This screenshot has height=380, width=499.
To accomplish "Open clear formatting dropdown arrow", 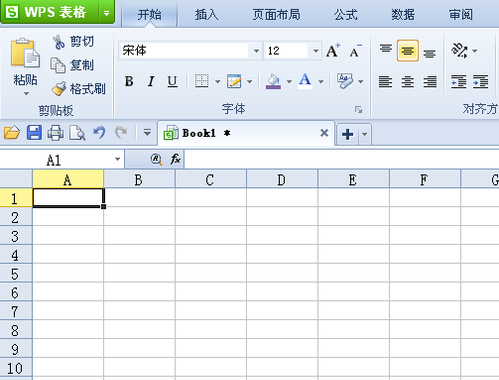I will [x=361, y=82].
